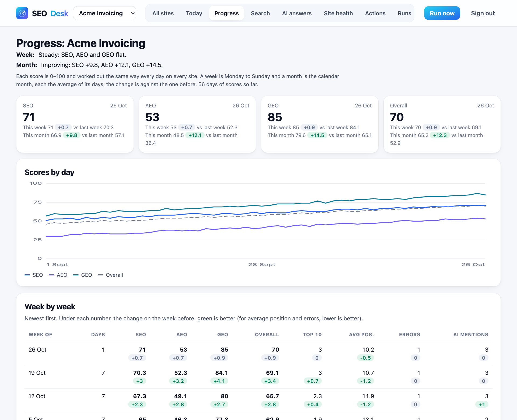Click the OVERALL column header
This screenshot has width=517, height=420.
[267, 334]
